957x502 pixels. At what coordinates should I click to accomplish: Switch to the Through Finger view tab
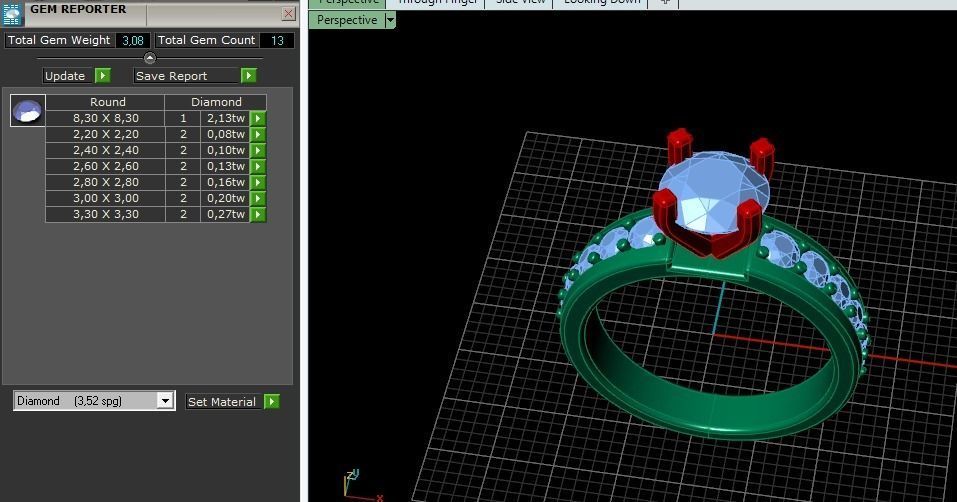[436, 3]
